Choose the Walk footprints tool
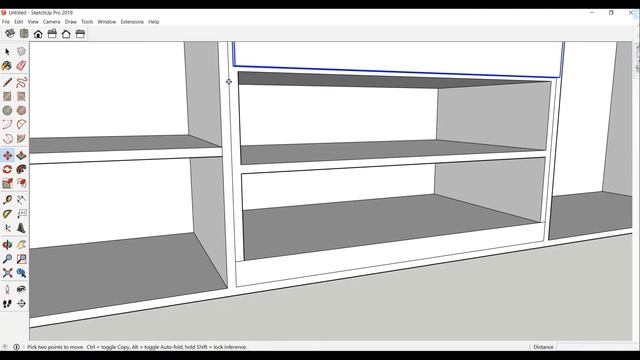 coord(7,304)
